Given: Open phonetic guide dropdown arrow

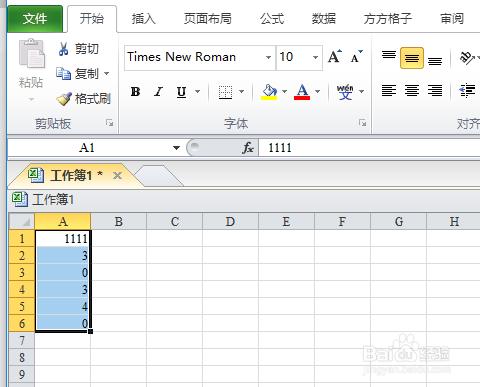Looking at the screenshot, I should [x=361, y=91].
